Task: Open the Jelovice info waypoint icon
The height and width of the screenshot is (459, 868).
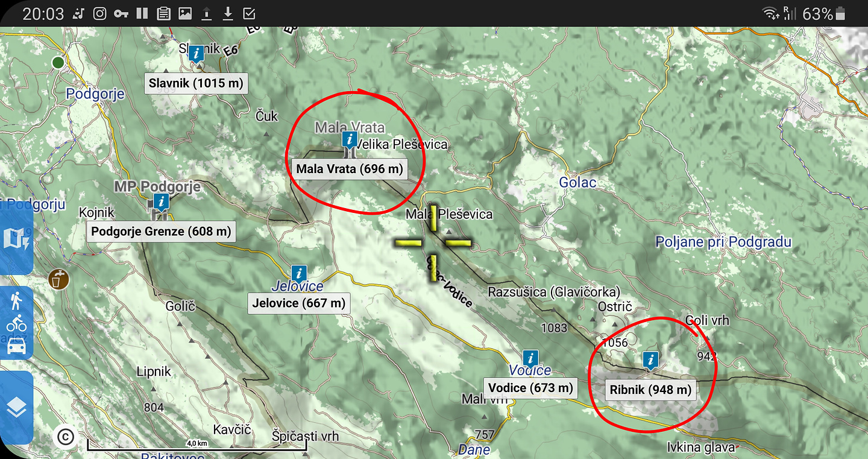Action: pos(298,273)
